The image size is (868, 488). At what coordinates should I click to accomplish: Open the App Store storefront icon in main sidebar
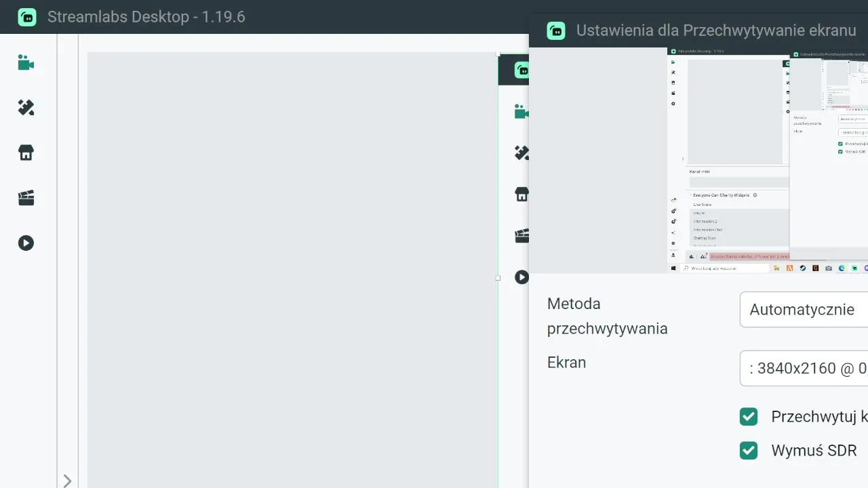[x=26, y=152]
